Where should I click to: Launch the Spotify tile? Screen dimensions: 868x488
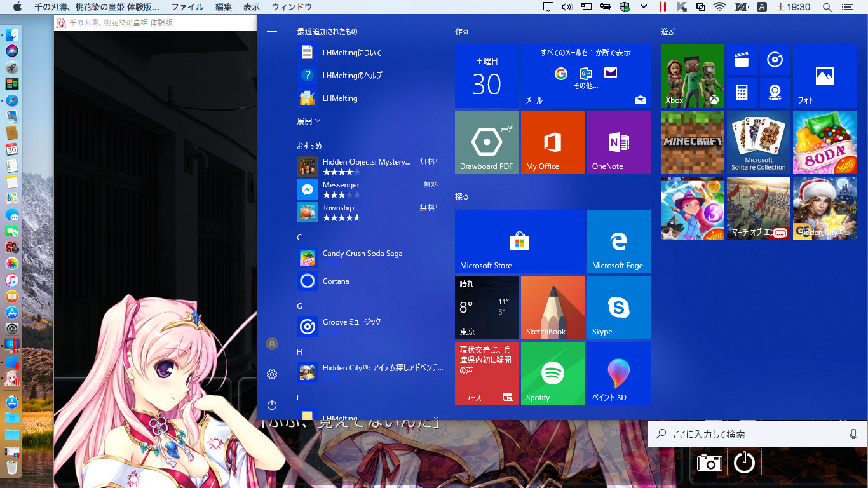pyautogui.click(x=553, y=374)
